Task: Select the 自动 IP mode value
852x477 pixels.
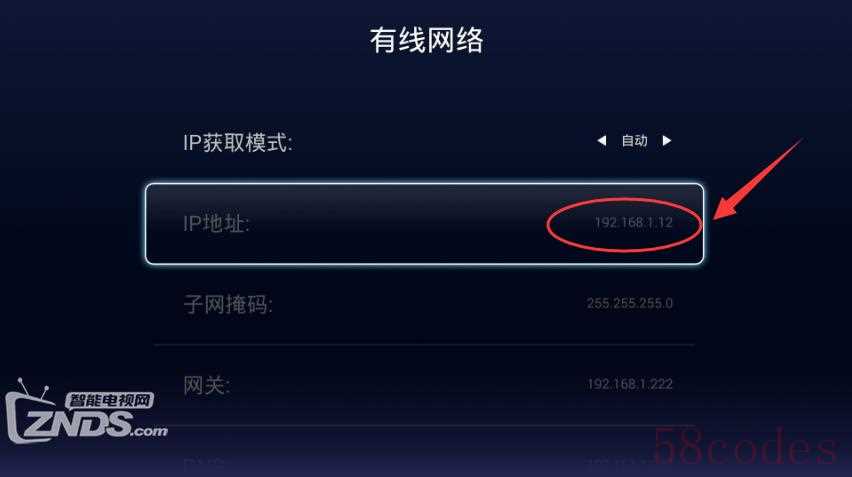Action: (x=634, y=141)
